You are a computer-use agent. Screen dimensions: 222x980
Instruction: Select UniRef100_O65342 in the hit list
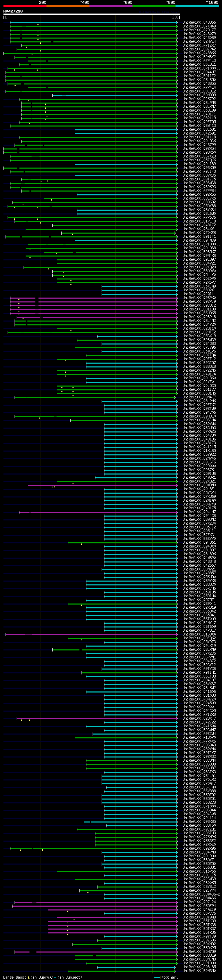(x=199, y=612)
